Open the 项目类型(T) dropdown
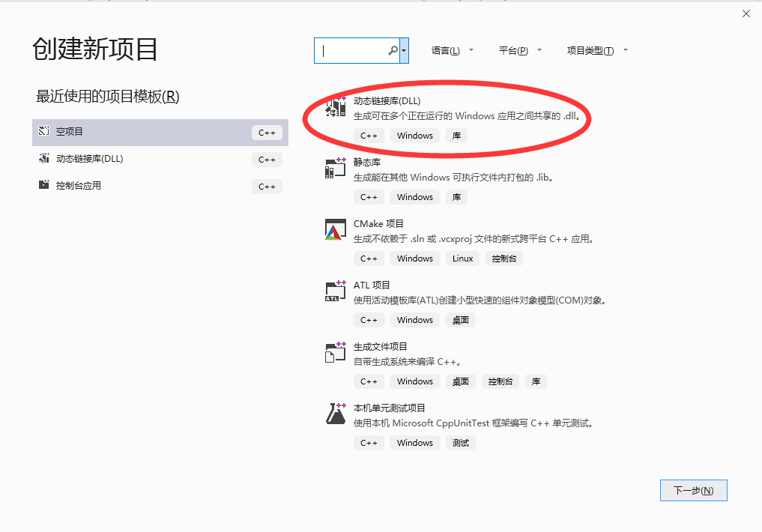The height and width of the screenshot is (532, 762). tap(596, 49)
